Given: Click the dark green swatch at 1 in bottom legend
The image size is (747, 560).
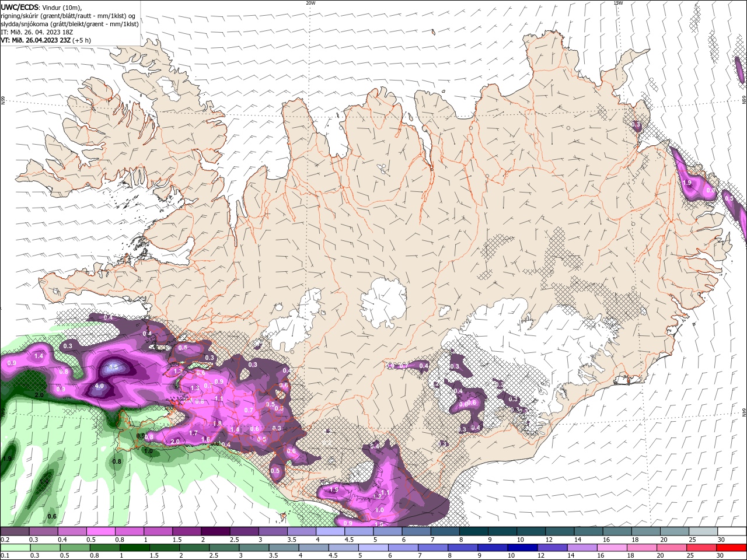Looking at the screenshot, I should pyautogui.click(x=134, y=548).
